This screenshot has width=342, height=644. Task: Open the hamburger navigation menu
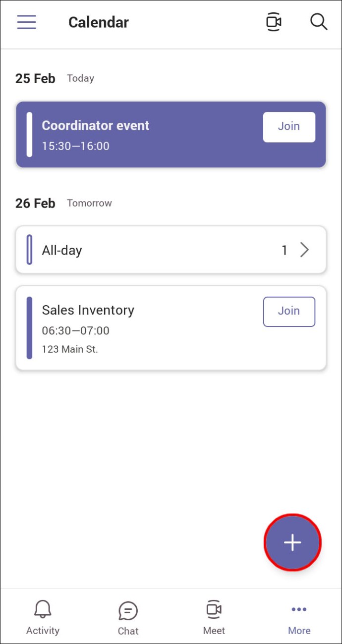27,22
